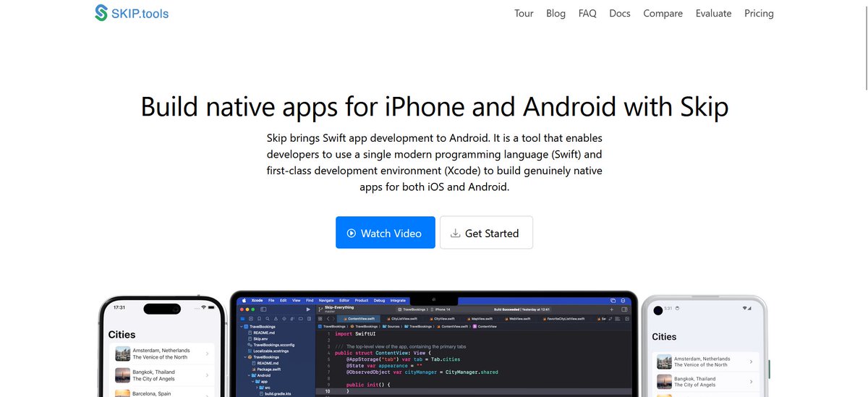
Task: Click the Watch Video button
Action: pyautogui.click(x=386, y=233)
